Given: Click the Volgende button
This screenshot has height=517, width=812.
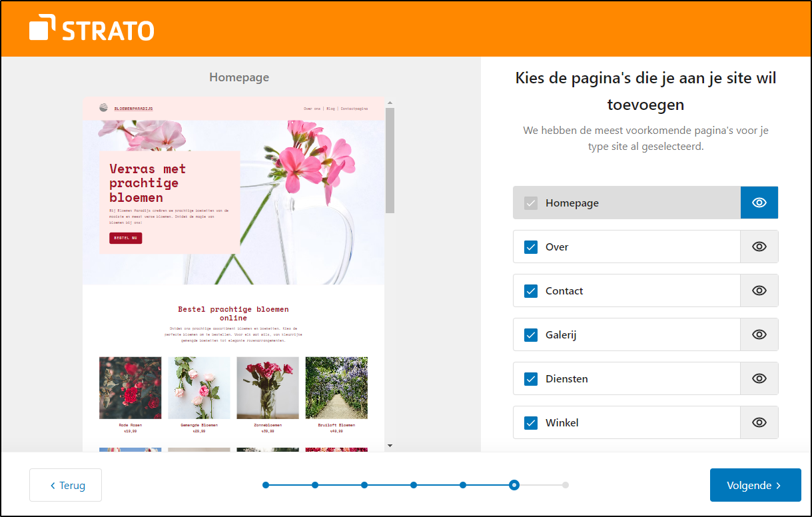Looking at the screenshot, I should click(x=755, y=485).
